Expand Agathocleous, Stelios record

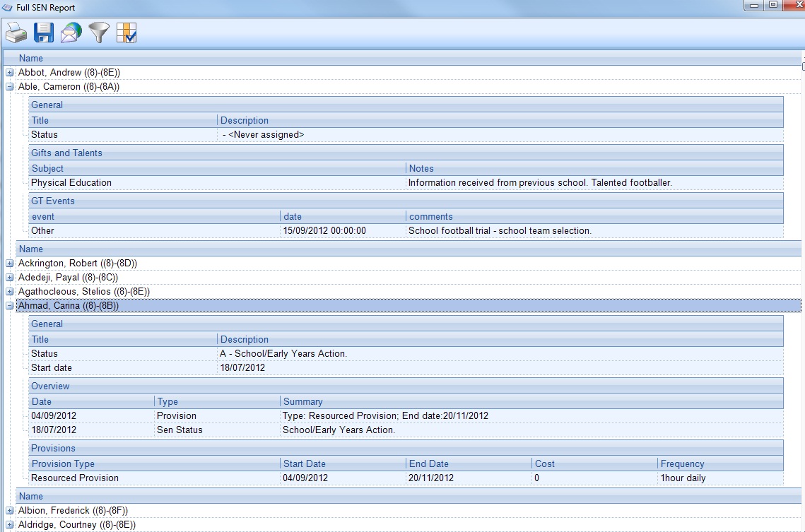click(x=10, y=291)
